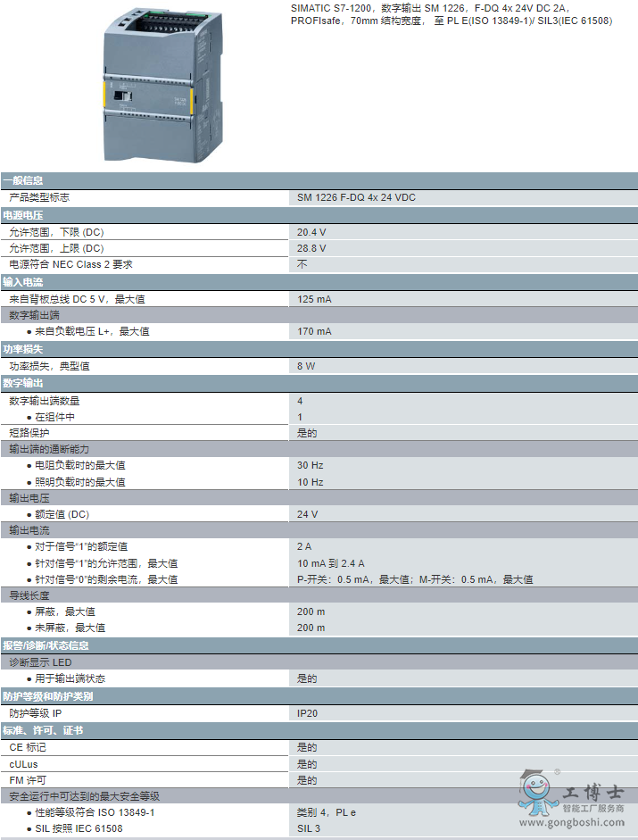
Task: Select the SIL 3 value
Action: click(x=309, y=828)
